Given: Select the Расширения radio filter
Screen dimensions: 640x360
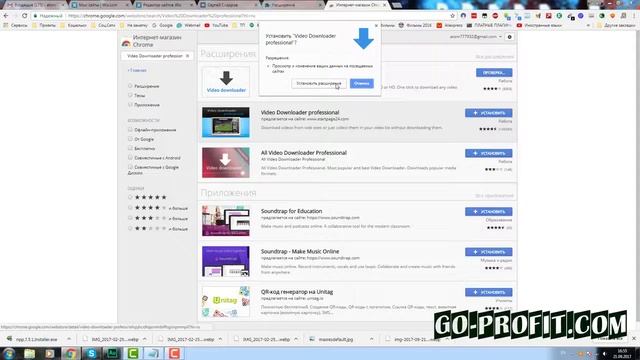Looking at the screenshot, I should click(130, 86).
